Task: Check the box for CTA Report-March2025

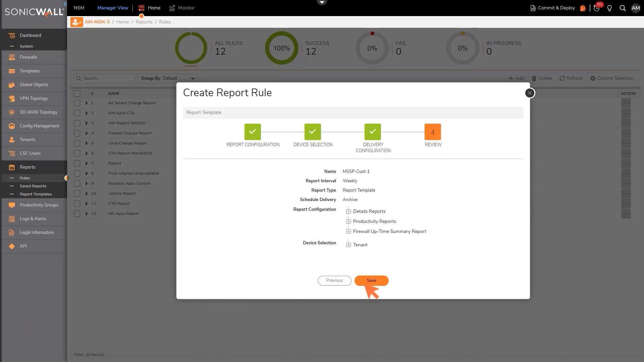Action: [77, 153]
